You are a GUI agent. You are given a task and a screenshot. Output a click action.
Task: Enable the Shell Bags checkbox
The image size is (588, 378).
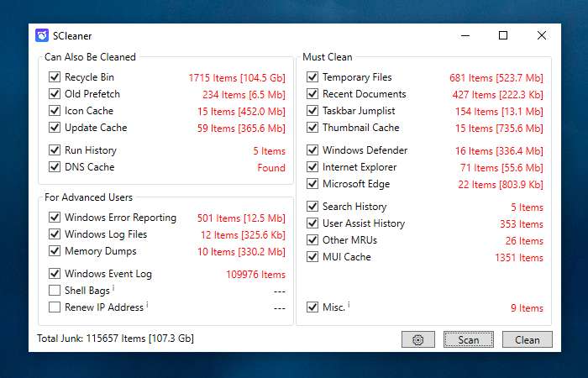tap(55, 291)
